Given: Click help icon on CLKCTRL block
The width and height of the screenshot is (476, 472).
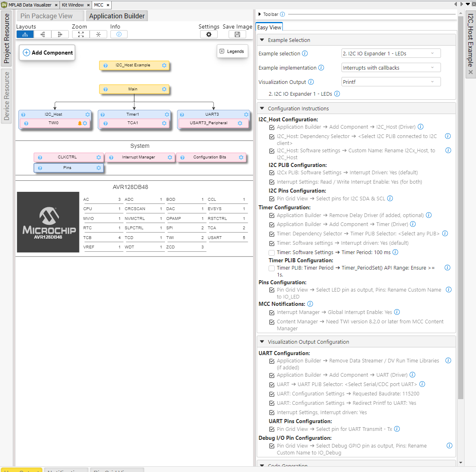Looking at the screenshot, I should (40, 158).
